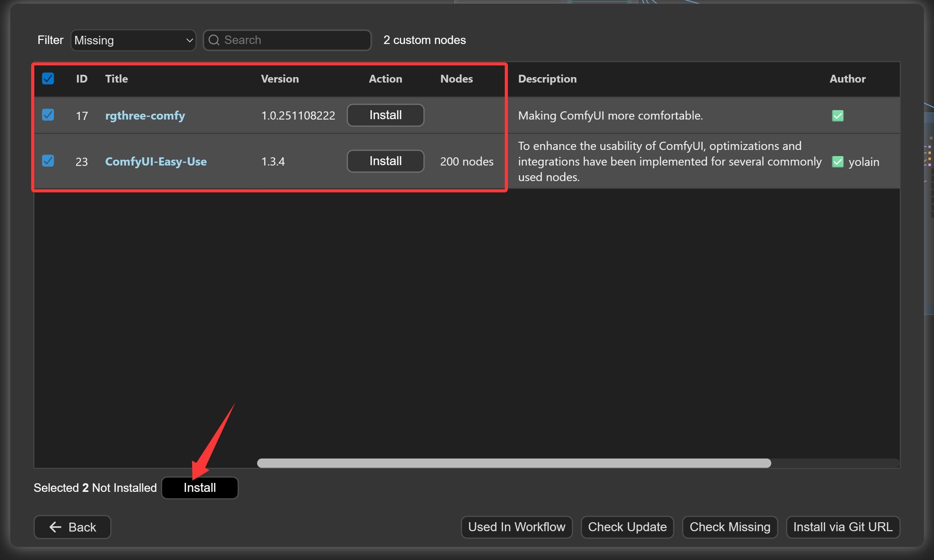Viewport: 934px width, 560px height.
Task: Click the green verified badge for rgthree-comfy
Action: coord(837,116)
